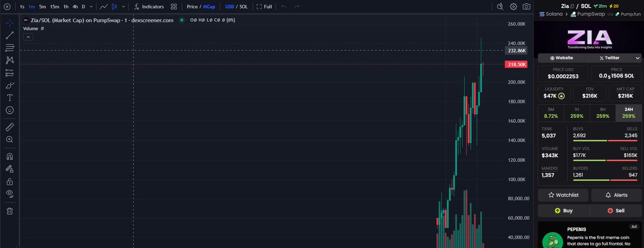Open the PEPENIS ad
This screenshot has height=248, width=644.
click(x=589, y=235)
